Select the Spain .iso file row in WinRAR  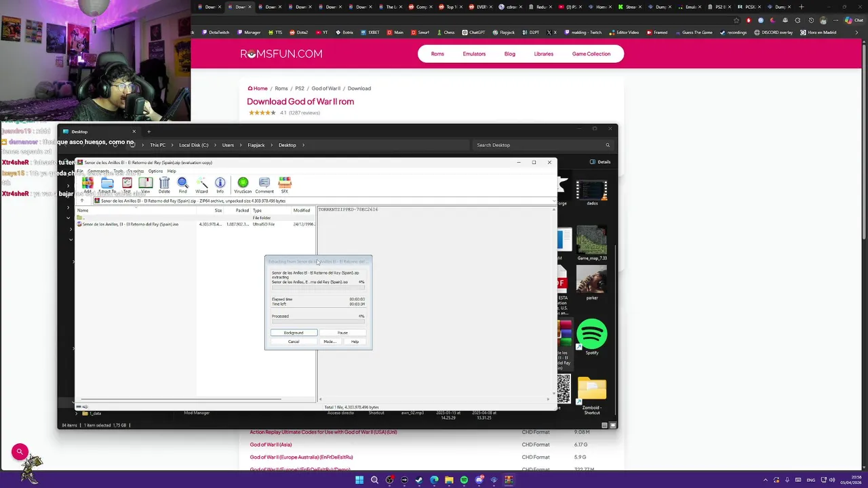pyautogui.click(x=196, y=224)
